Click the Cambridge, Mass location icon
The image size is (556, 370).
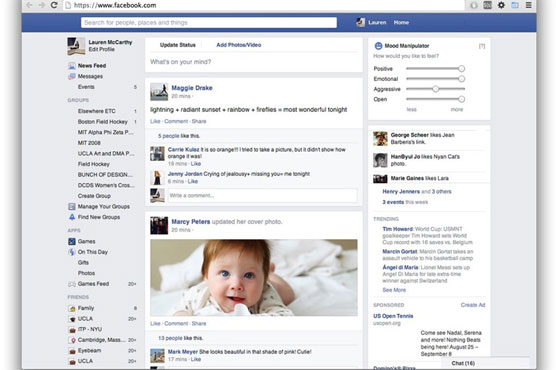coord(72,340)
